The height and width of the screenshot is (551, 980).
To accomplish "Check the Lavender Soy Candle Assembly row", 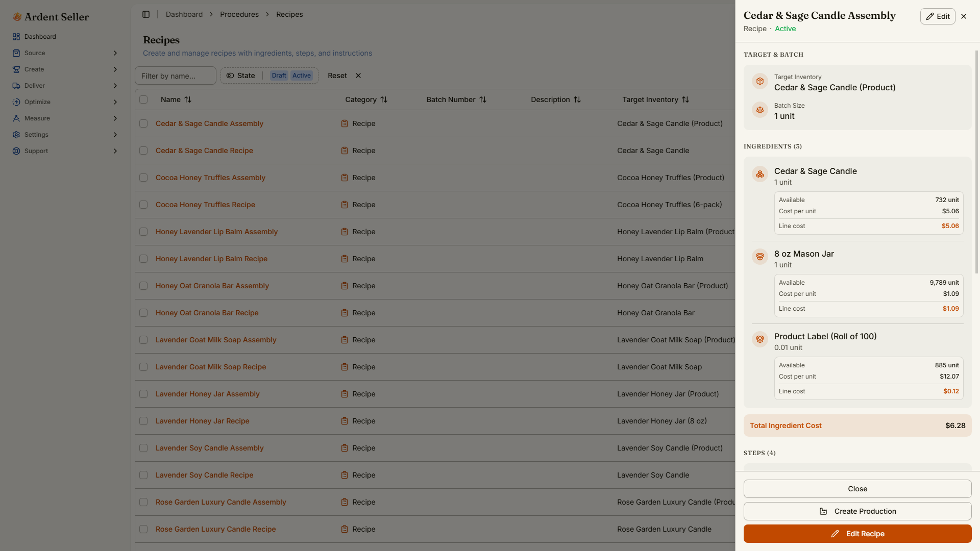I will (x=143, y=448).
